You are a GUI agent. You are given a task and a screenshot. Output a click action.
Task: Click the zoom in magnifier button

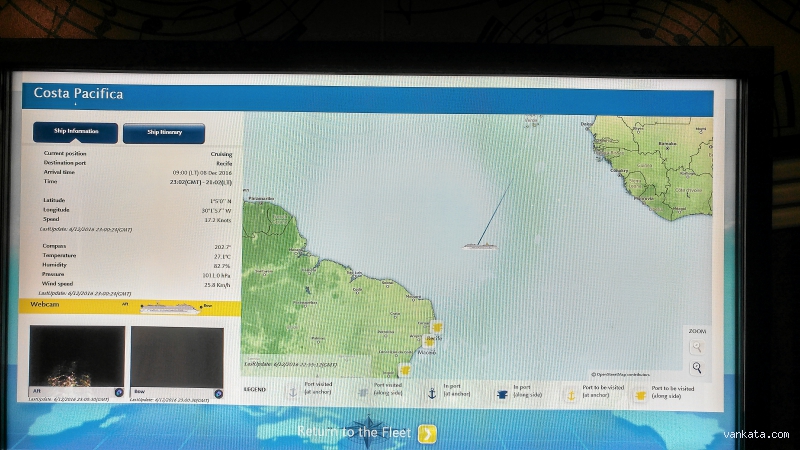pyautogui.click(x=697, y=347)
